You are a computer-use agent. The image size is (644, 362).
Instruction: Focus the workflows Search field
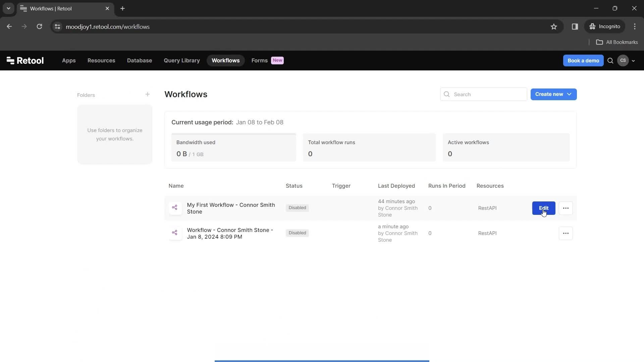tap(484, 95)
